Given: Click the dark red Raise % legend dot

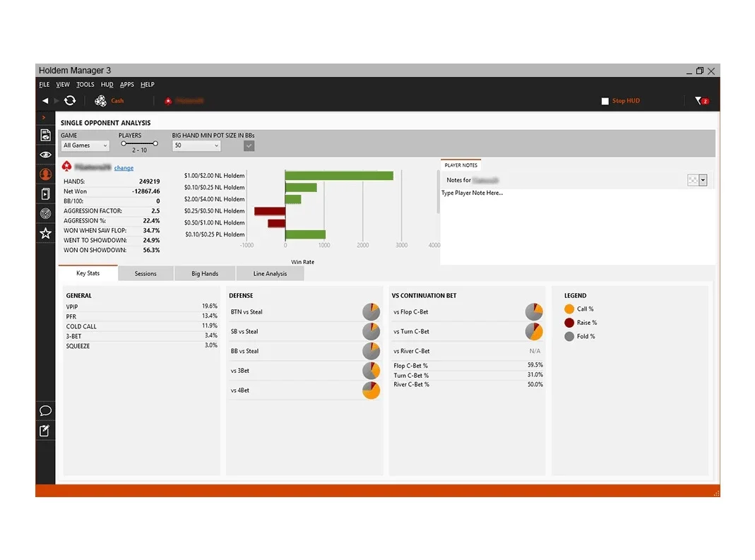Looking at the screenshot, I should [569, 323].
